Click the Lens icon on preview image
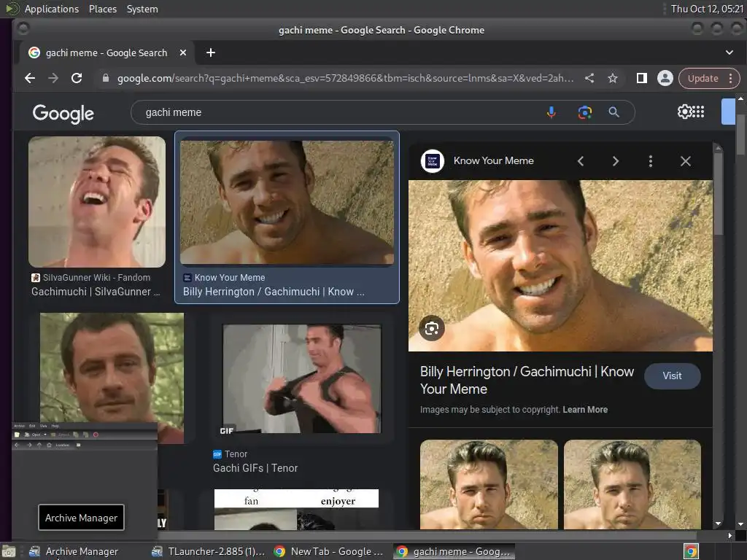747x560 pixels. (x=432, y=328)
